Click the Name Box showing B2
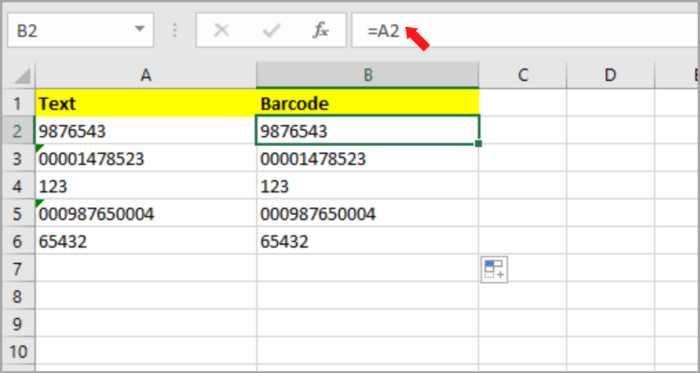700x373 pixels. (80, 30)
